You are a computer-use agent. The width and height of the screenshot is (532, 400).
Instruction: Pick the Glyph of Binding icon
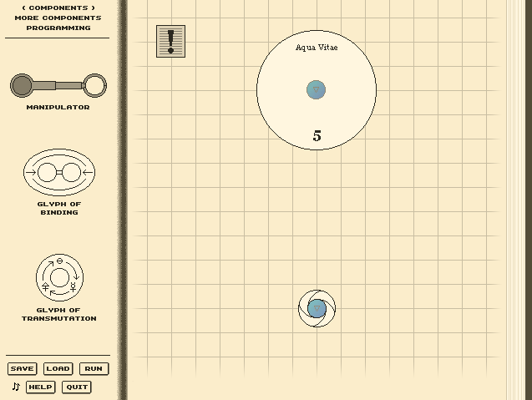[58, 173]
